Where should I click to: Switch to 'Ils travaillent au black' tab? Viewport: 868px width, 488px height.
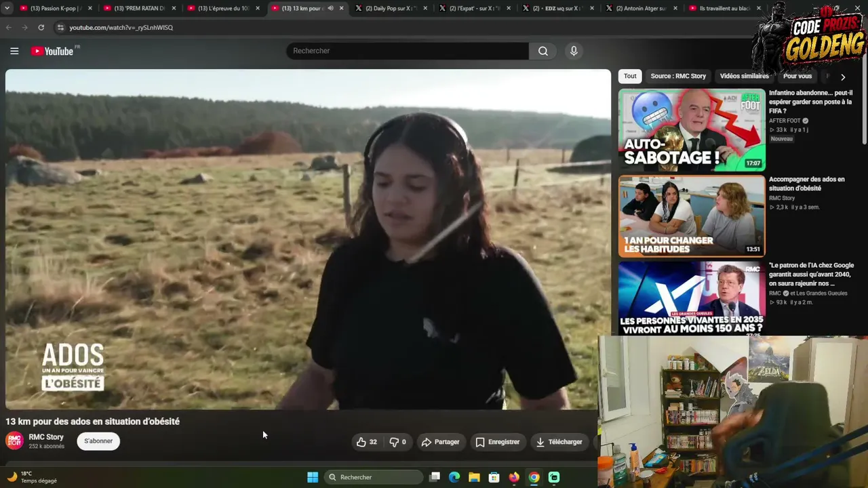[724, 8]
